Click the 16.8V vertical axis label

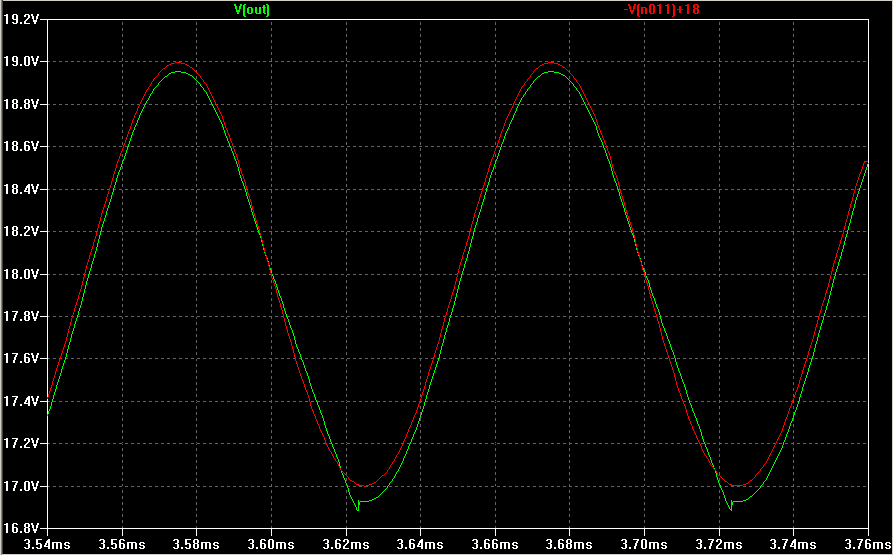pyautogui.click(x=21, y=526)
